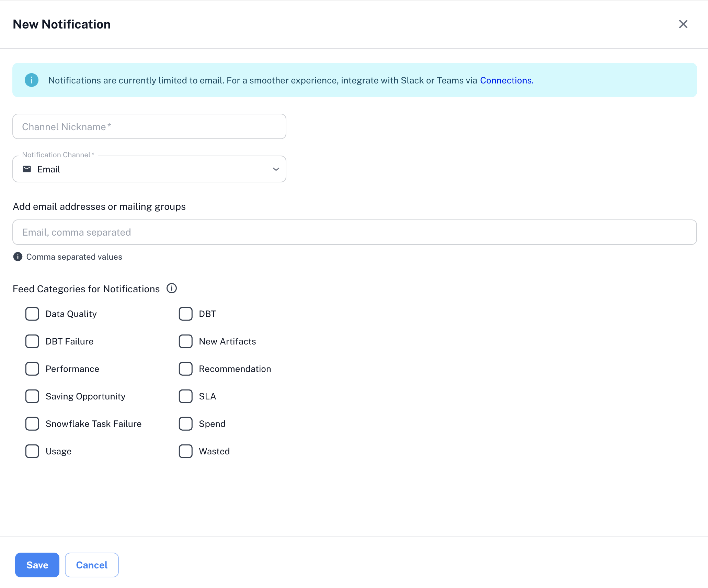Screen dimensions: 708x588
Task: Tick the Performance checkbox
Action: (x=32, y=369)
